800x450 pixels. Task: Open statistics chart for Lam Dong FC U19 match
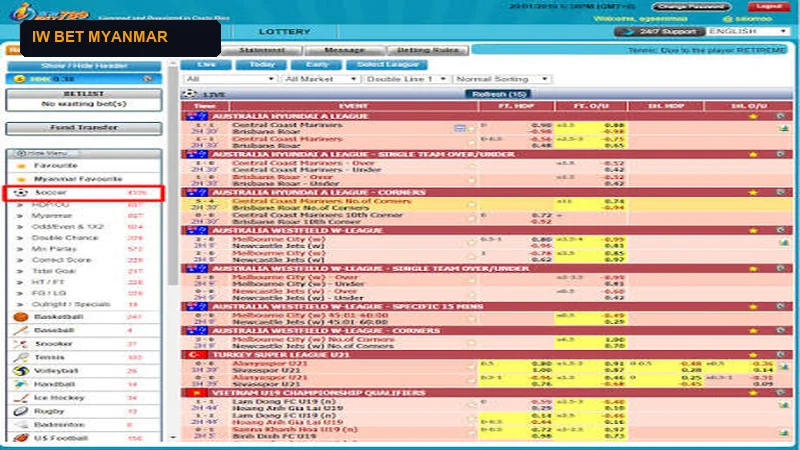coord(784,405)
